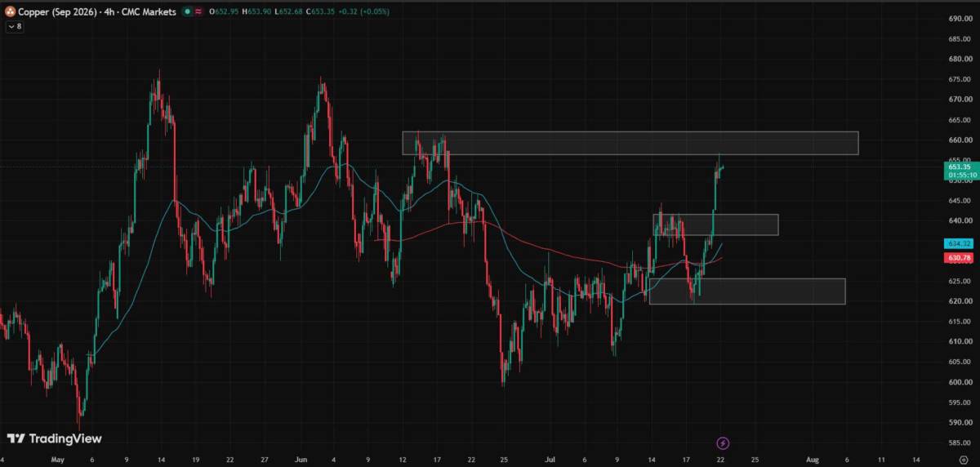Open the lightning event marker on the timeline
The height and width of the screenshot is (467, 980).
click(723, 443)
